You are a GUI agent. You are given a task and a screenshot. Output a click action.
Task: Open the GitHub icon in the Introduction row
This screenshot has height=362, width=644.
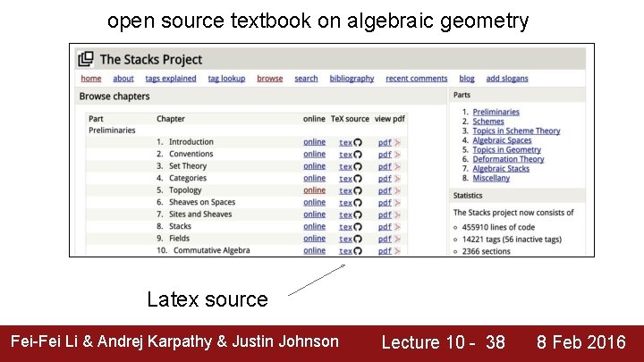pos(358,142)
